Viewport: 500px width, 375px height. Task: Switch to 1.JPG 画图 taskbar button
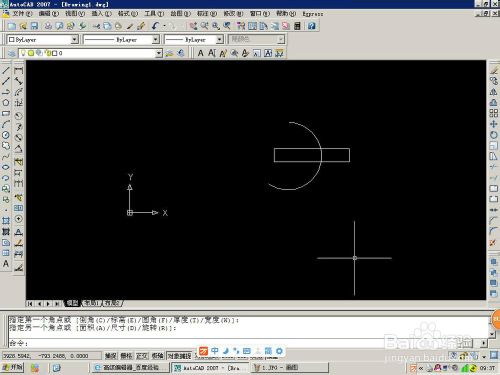tap(289, 368)
